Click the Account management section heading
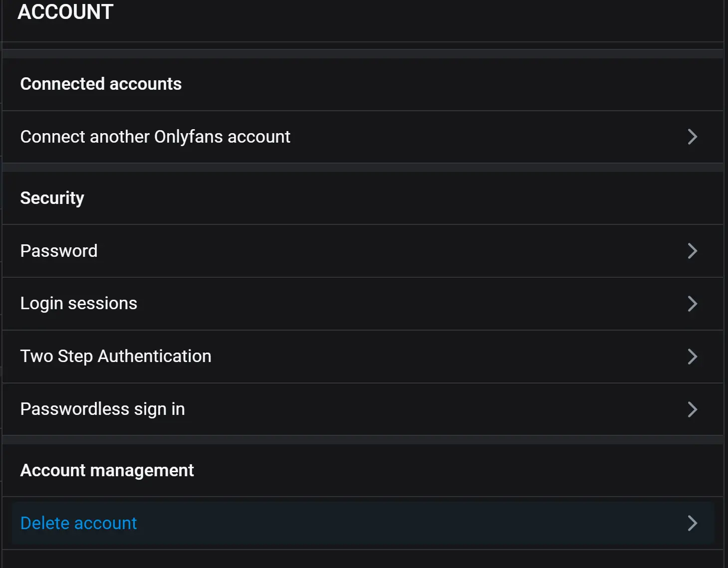The width and height of the screenshot is (728, 568). pyautogui.click(x=107, y=470)
